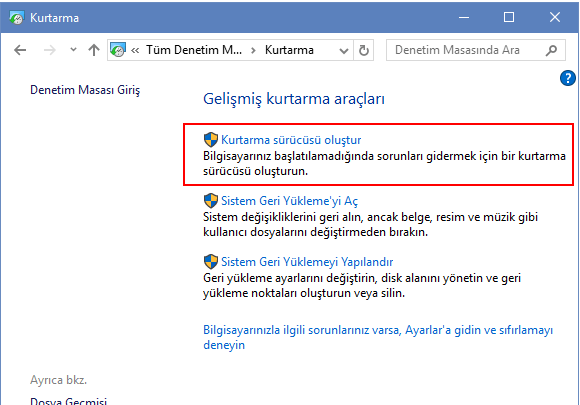Click the Recovery icon in the address bar
The width and height of the screenshot is (580, 405).
pyautogui.click(x=118, y=50)
